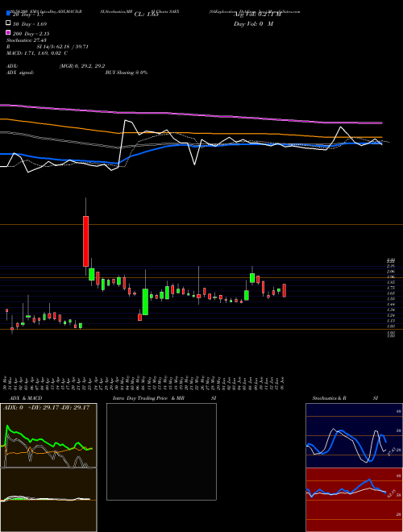Click the magenta 200 Day legend square
The height and width of the screenshot is (532, 403).
pyautogui.click(x=9, y=33)
